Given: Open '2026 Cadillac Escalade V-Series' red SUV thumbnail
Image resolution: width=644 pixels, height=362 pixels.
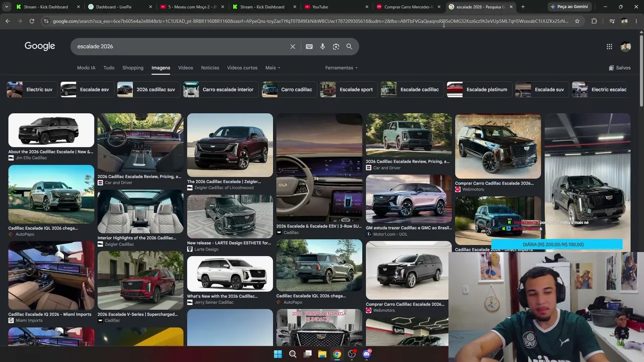Looking at the screenshot, I should point(140,281).
